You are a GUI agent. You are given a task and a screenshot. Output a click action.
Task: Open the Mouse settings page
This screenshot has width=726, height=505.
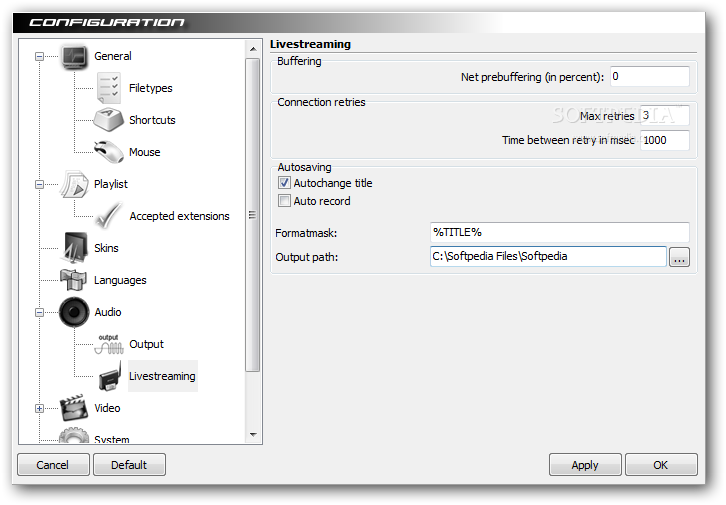tap(144, 152)
